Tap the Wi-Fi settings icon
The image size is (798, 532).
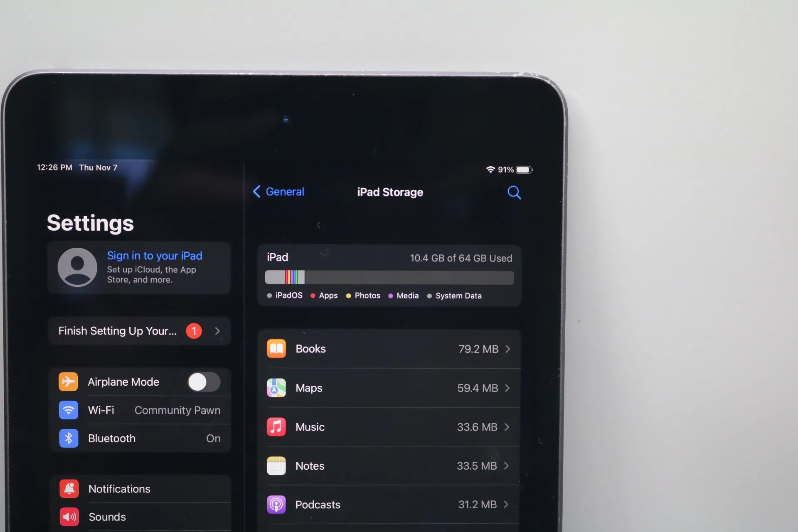[67, 410]
